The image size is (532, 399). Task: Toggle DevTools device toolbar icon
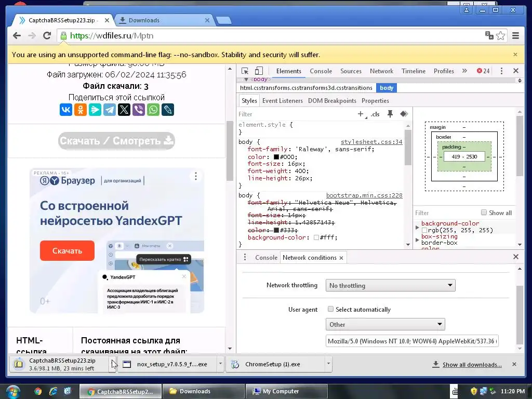259,71
